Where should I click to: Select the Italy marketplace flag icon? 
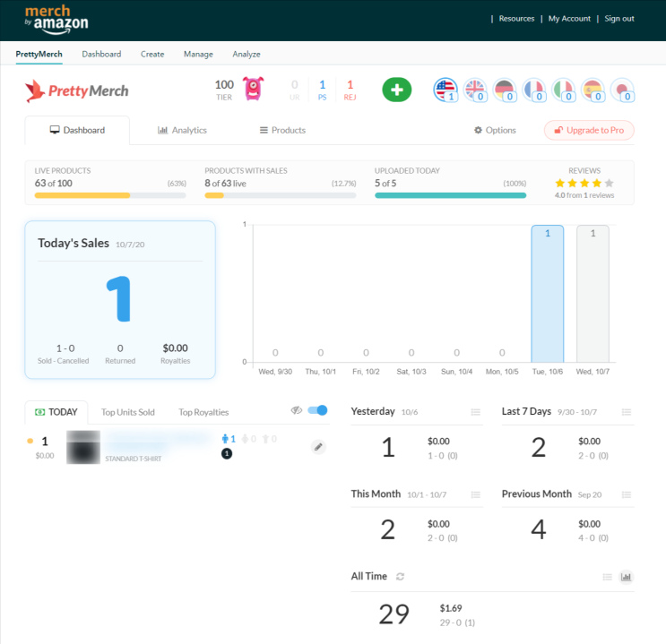[x=563, y=90]
